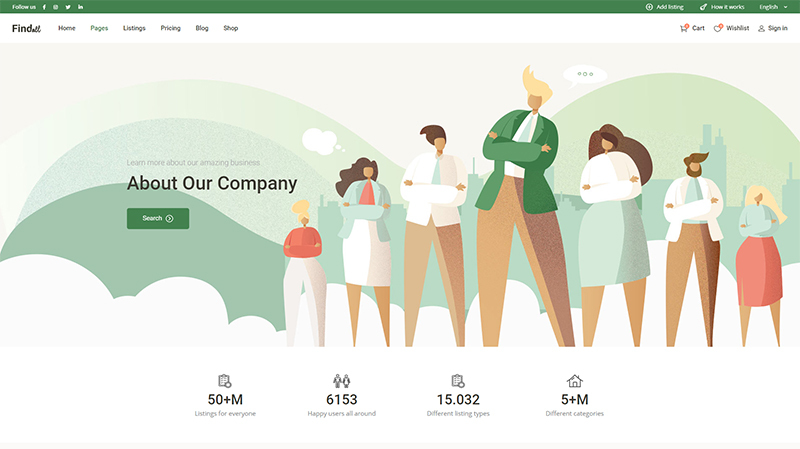Open the Instagram social link
This screenshot has height=449, width=800.
tap(55, 7)
